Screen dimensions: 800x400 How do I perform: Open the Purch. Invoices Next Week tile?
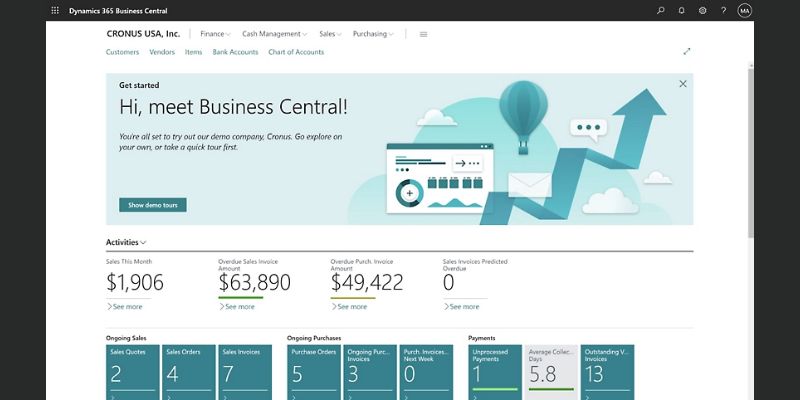coord(426,372)
